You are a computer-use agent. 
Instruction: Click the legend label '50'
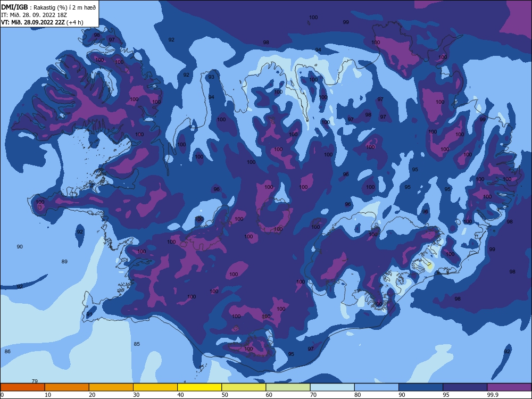click(225, 395)
